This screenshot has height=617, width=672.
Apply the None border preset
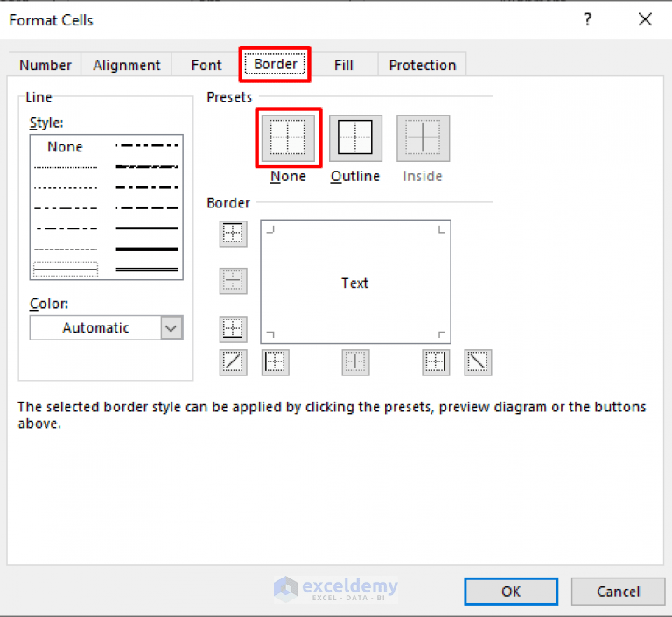pos(288,137)
